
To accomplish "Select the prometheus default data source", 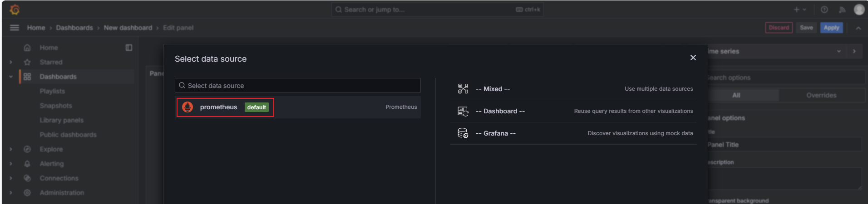I will (225, 107).
